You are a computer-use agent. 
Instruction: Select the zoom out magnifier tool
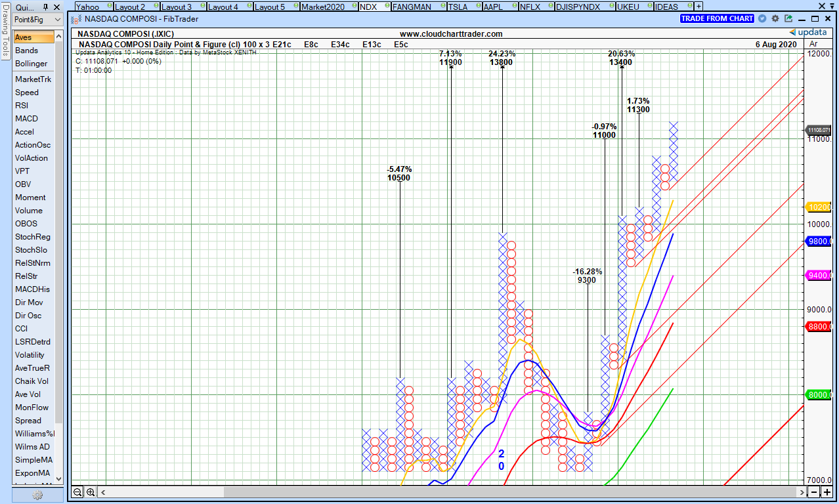click(77, 492)
